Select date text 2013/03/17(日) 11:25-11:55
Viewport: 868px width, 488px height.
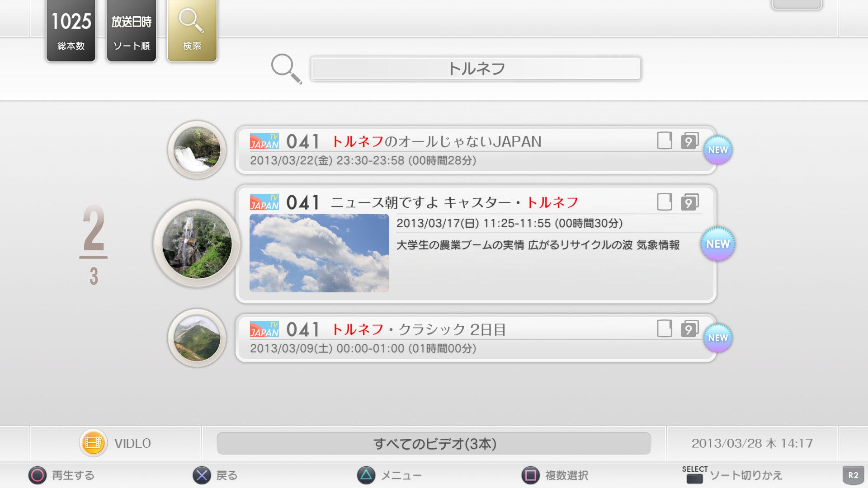(473, 223)
